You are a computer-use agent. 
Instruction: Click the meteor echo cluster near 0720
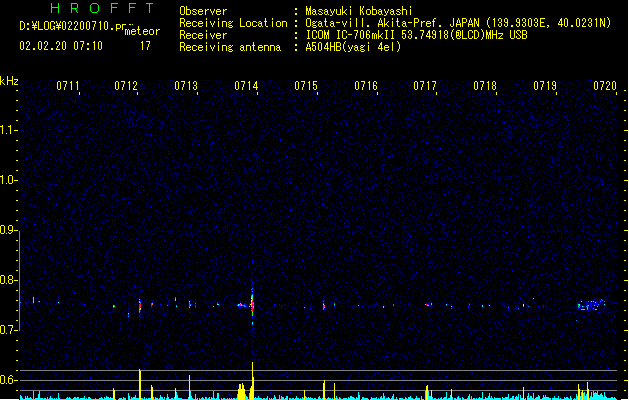coord(591,305)
